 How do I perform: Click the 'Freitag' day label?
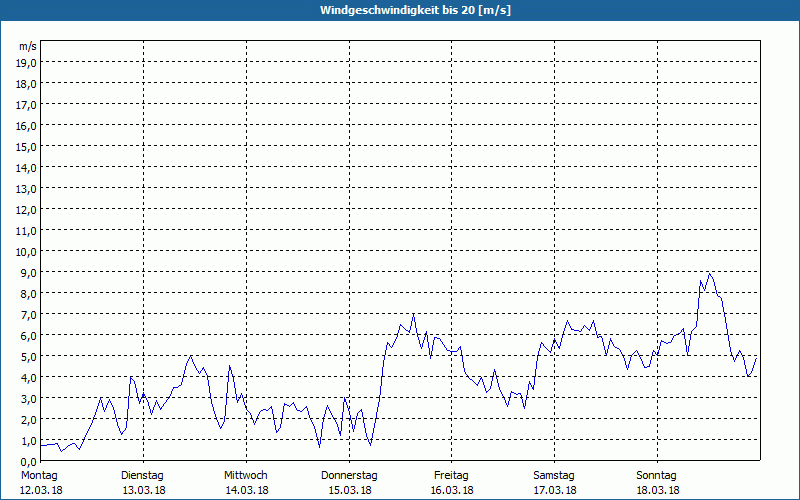point(452,476)
